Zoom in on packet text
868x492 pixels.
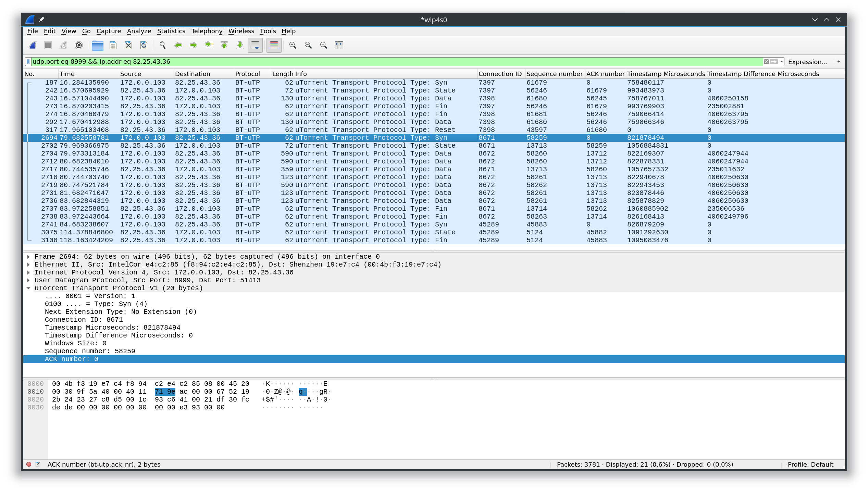tap(293, 45)
